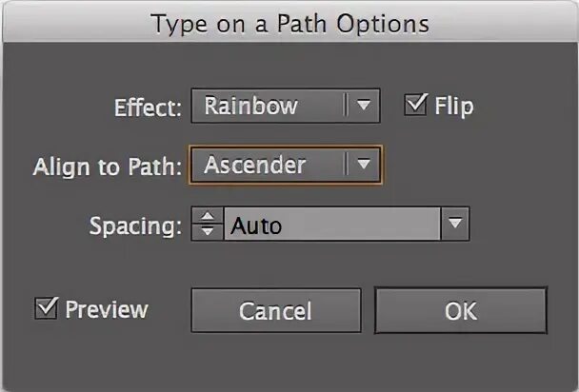The height and width of the screenshot is (392, 579).
Task: Confirm with the OK button
Action: tap(461, 311)
